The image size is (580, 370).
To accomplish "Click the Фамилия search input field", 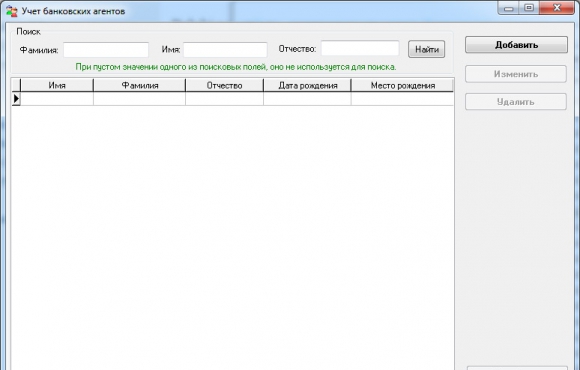I will click(106, 50).
